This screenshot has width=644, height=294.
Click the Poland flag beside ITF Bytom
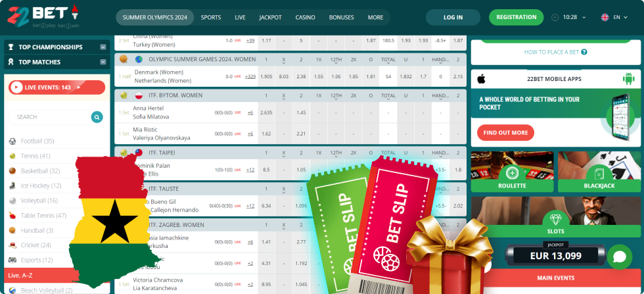[139, 95]
